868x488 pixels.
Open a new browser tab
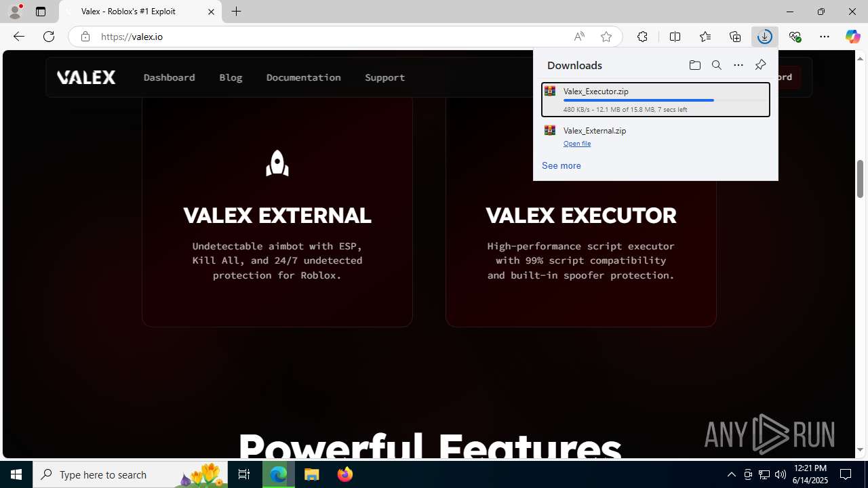point(236,12)
